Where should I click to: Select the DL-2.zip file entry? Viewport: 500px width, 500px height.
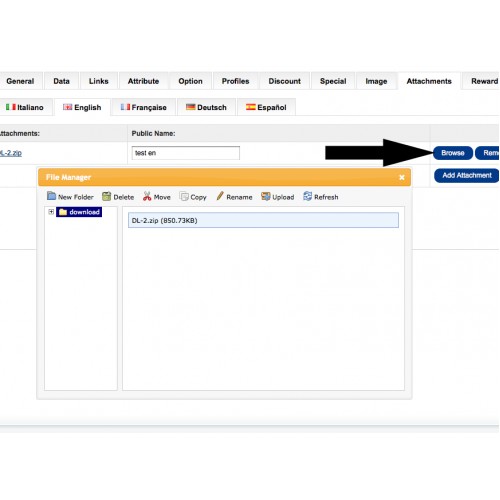263,220
